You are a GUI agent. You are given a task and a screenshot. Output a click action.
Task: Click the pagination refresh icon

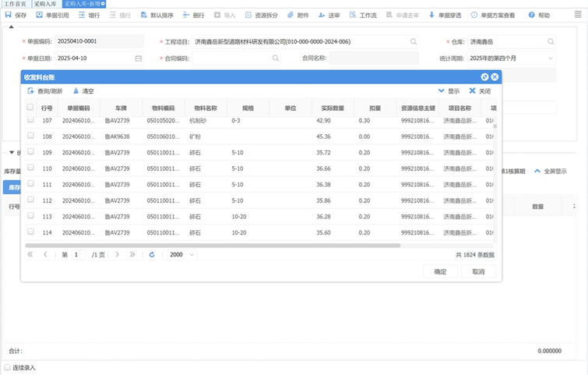152,254
